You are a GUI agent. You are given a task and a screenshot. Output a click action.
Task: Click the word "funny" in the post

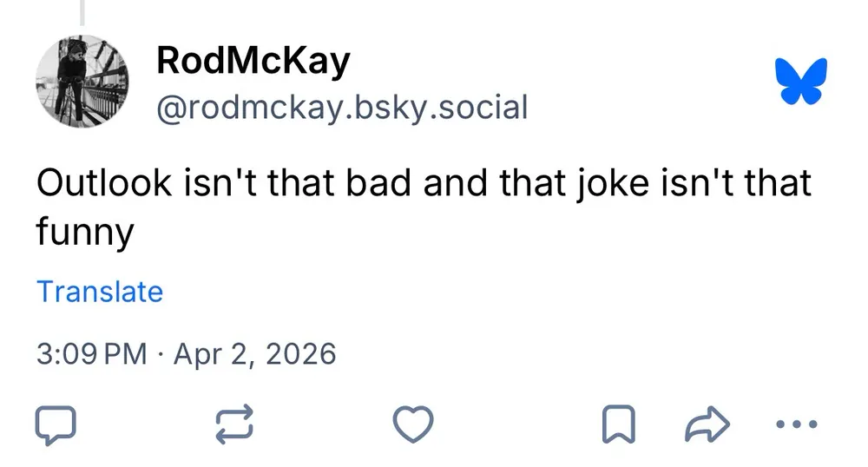tap(85, 232)
